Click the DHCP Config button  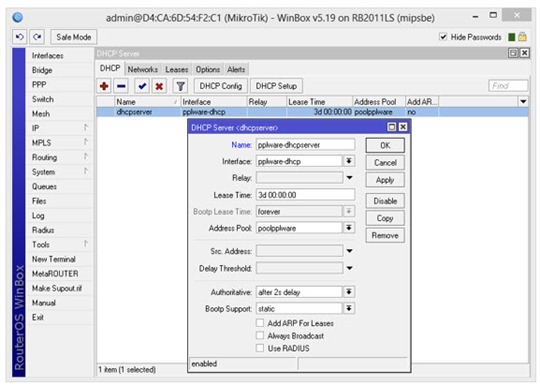221,86
